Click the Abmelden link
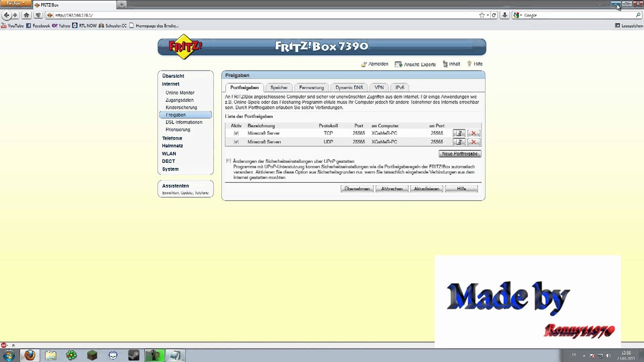Viewport: 644px width, 362px height. click(x=375, y=64)
